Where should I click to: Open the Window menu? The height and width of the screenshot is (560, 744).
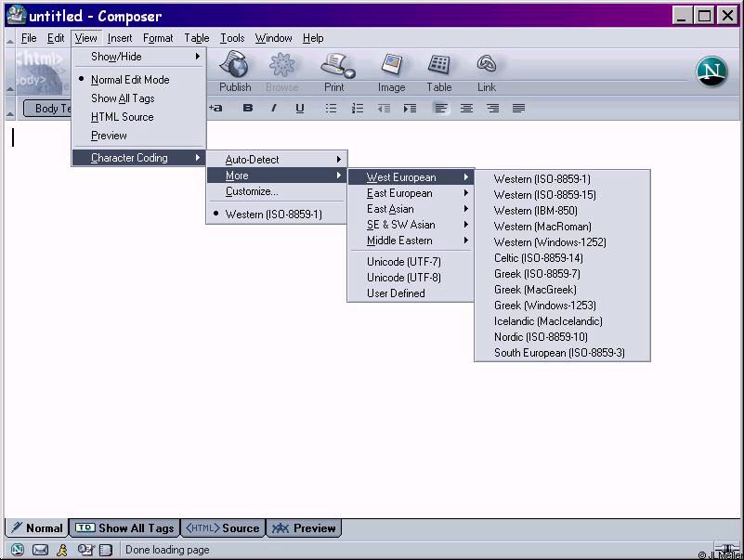[x=273, y=38]
